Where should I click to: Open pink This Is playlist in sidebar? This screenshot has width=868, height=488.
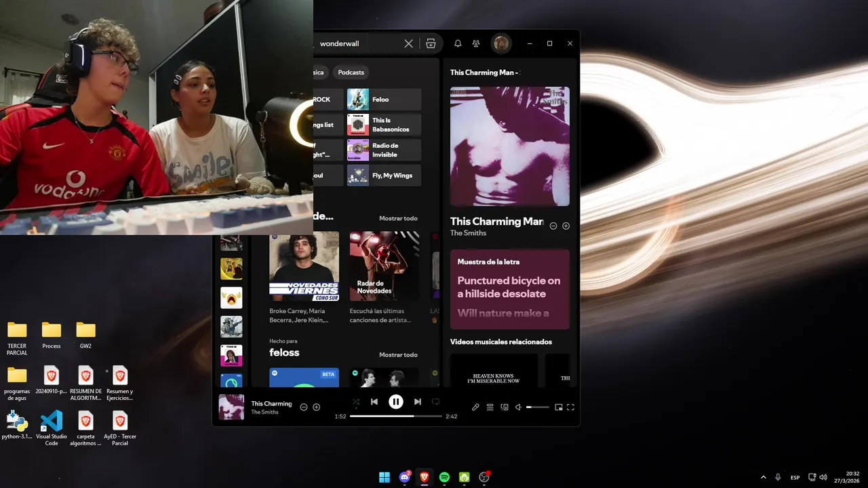tap(231, 355)
